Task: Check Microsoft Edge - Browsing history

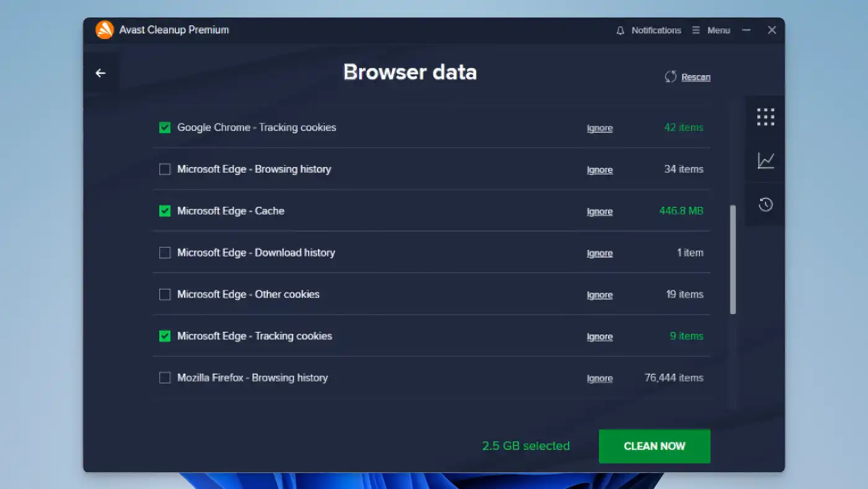Action: click(164, 169)
